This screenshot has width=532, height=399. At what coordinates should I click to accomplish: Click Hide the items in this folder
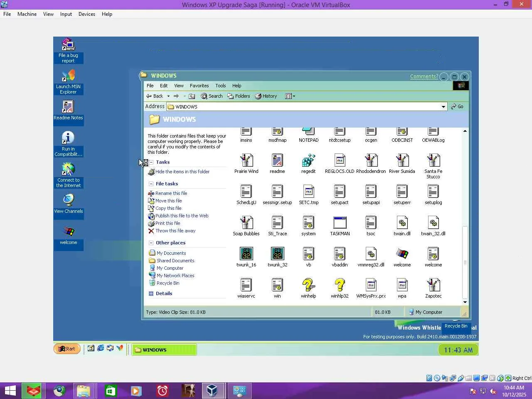pos(182,172)
